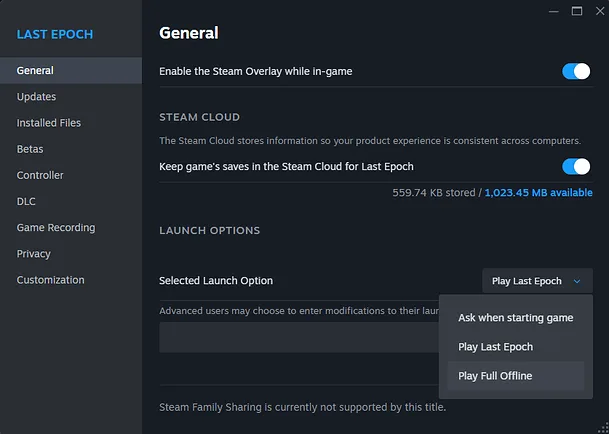Image resolution: width=609 pixels, height=434 pixels.
Task: Focus the advanced launch options text field
Action: point(299,337)
